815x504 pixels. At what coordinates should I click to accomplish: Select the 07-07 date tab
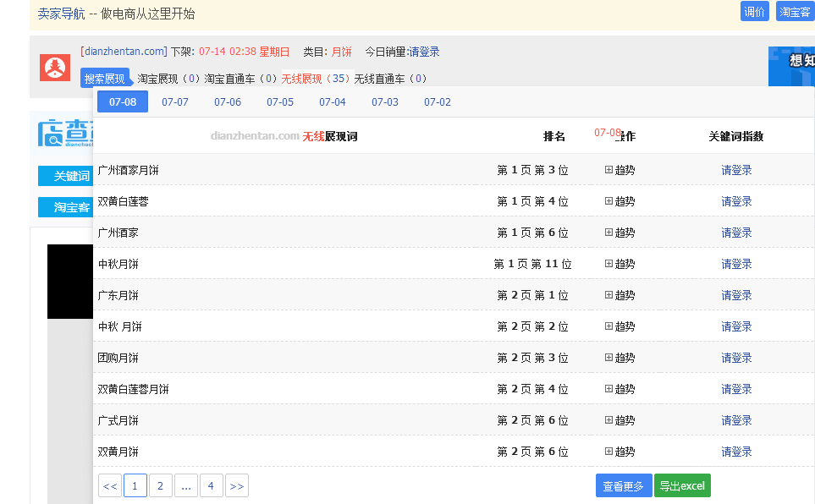pyautogui.click(x=175, y=101)
